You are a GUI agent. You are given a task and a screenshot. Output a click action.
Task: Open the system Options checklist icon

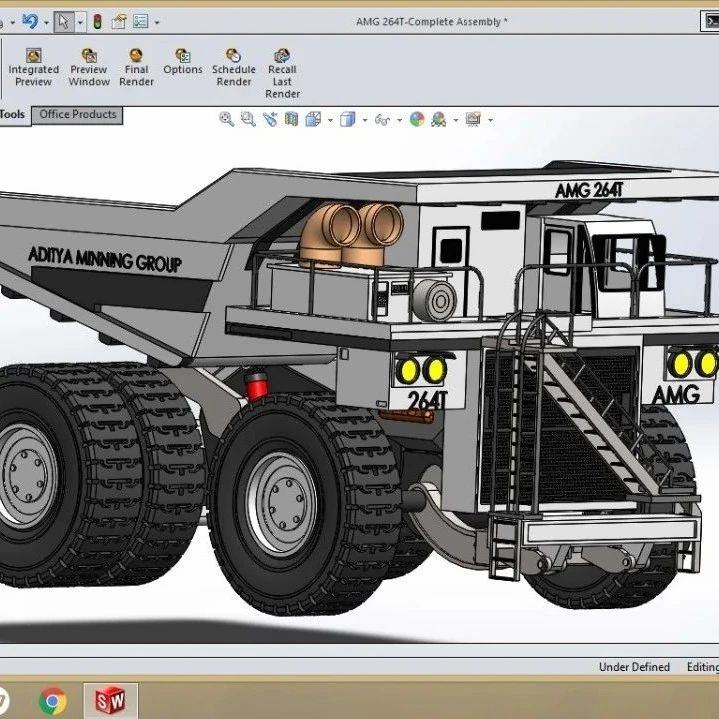pos(140,21)
